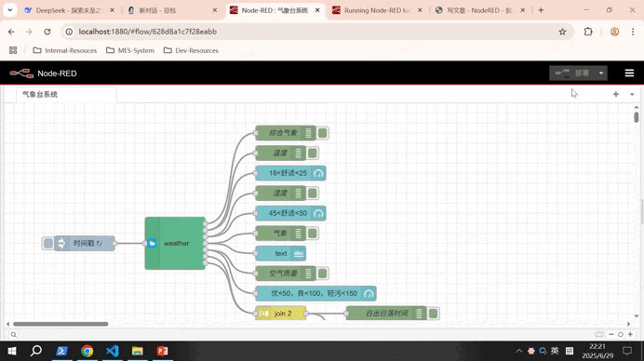Image resolution: width=644 pixels, height=361 pixels.
Task: Toggle the 空气质量 debug node output
Action: point(322,274)
